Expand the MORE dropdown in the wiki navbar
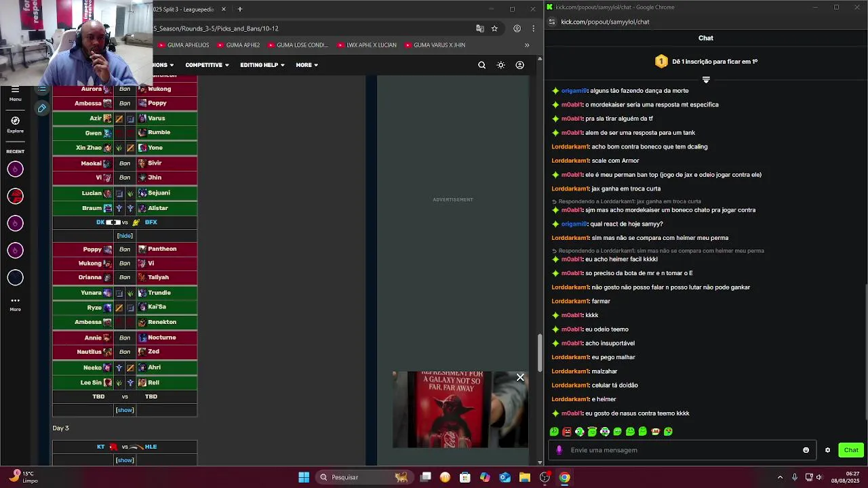This screenshot has height=488, width=868. 307,65
